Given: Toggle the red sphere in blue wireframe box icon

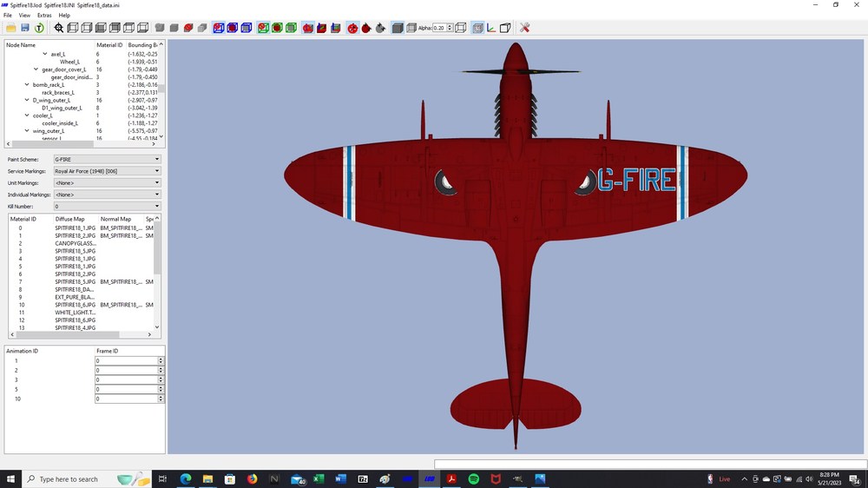Looking at the screenshot, I should (x=219, y=28).
